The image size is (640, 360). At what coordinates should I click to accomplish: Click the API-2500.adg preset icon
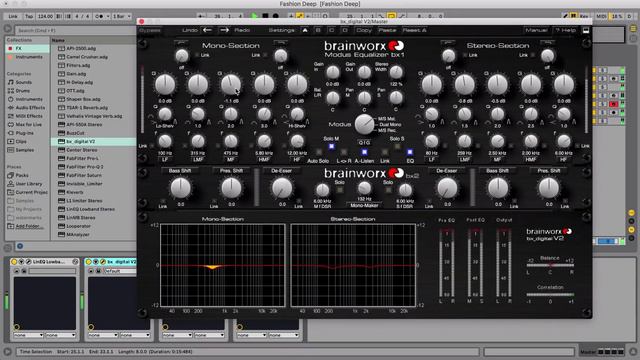(x=61, y=48)
